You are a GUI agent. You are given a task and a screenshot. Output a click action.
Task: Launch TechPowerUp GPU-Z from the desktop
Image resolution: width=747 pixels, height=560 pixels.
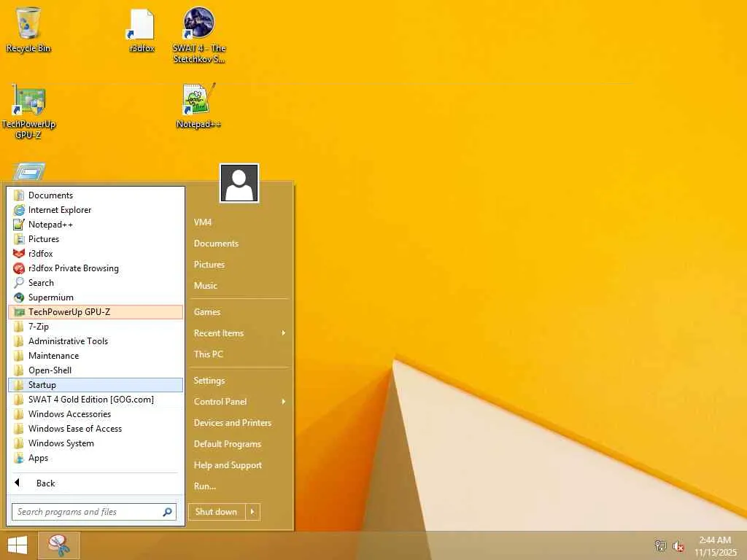(28, 112)
